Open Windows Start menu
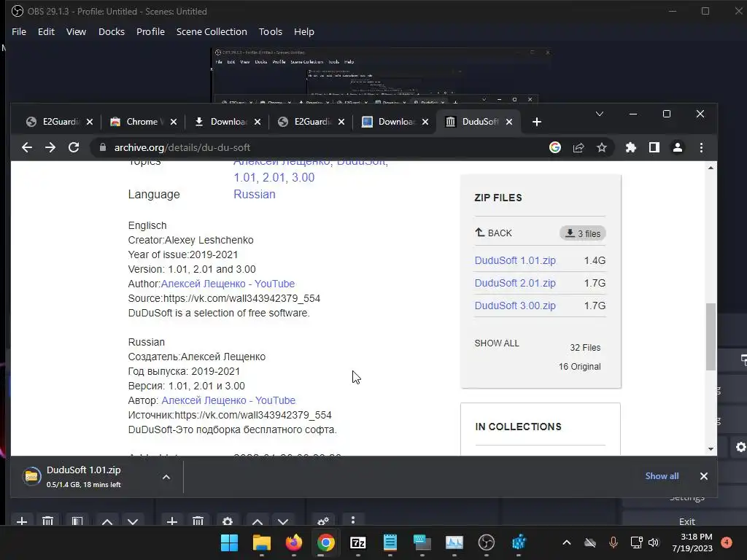The height and width of the screenshot is (560, 747). [x=229, y=542]
